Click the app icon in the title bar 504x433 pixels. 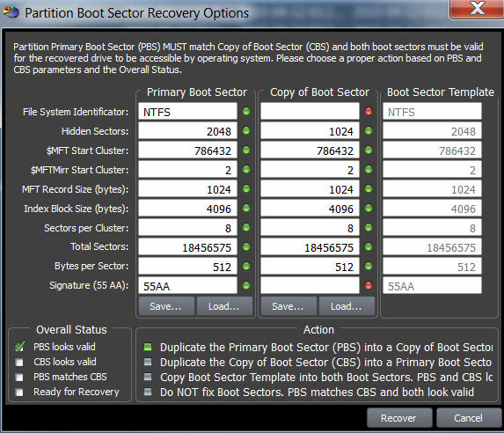point(11,12)
